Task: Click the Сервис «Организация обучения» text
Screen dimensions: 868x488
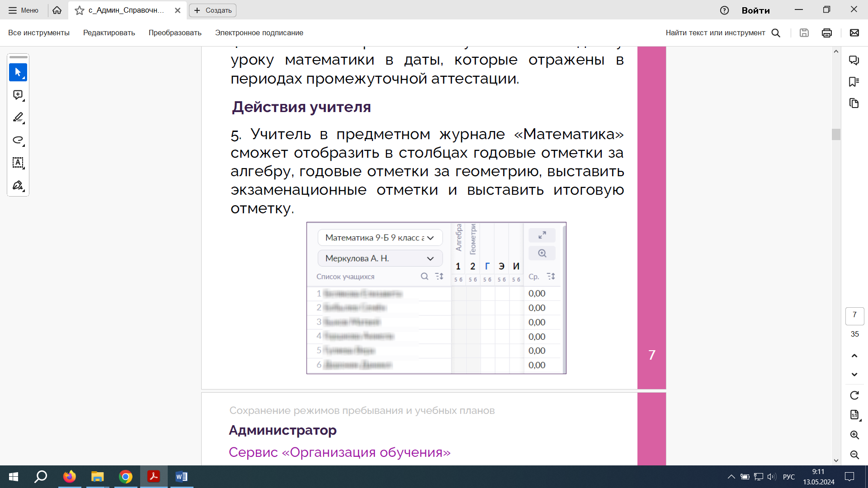Action: click(x=340, y=452)
